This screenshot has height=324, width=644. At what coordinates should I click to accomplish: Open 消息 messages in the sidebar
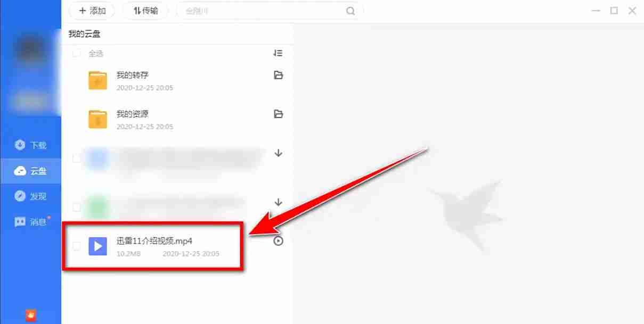pyautogui.click(x=30, y=222)
